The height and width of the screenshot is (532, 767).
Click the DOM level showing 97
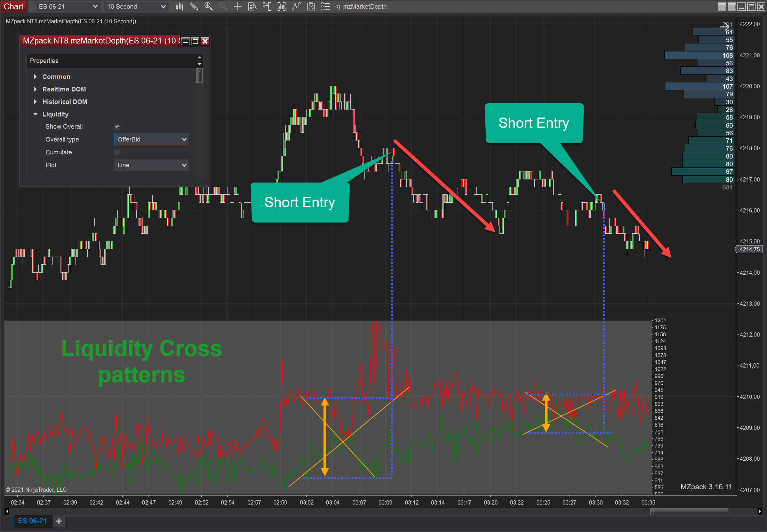703,171
